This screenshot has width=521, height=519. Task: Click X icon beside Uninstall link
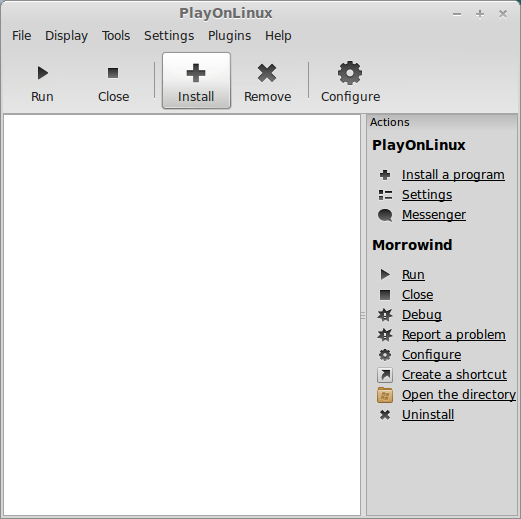pyautogui.click(x=385, y=415)
